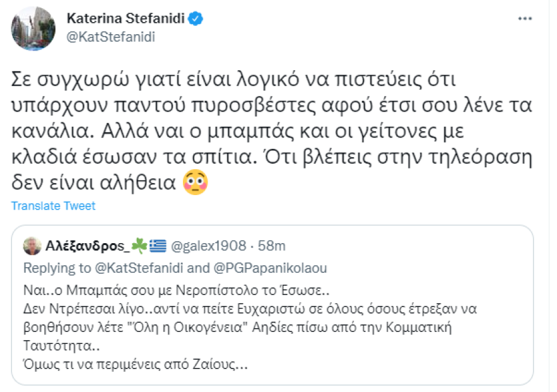Click the blue verified badge next to Katerina Stefanidi
The width and height of the screenshot is (557, 392).
(193, 18)
